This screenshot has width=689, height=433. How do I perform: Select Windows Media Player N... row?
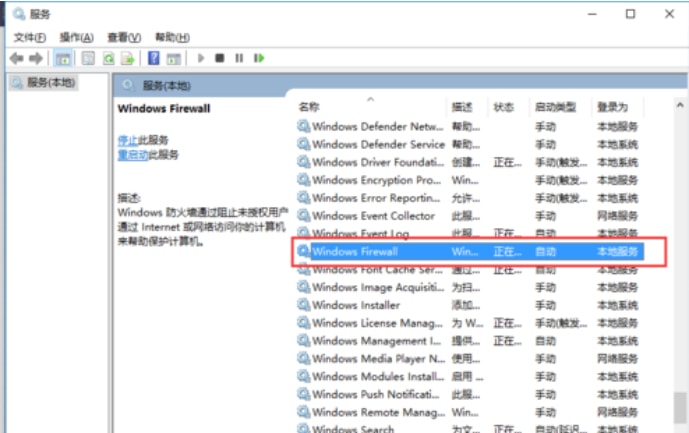click(x=470, y=359)
